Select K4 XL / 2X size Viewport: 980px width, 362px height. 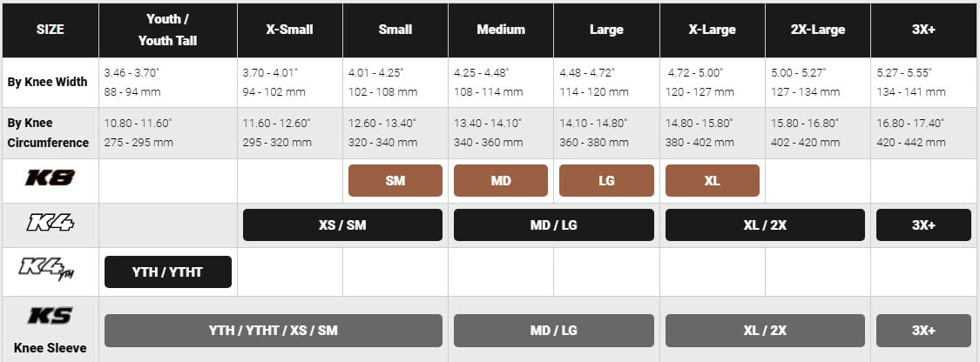[765, 225]
